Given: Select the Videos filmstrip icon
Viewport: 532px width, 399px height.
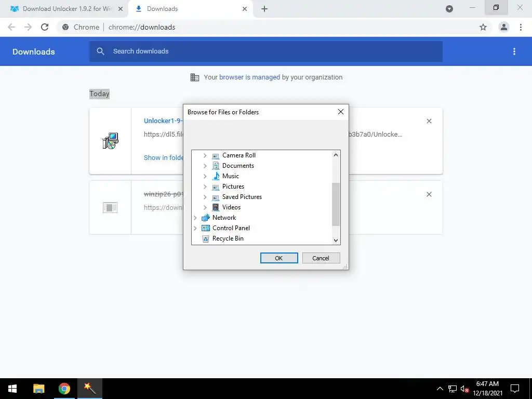Looking at the screenshot, I should [216, 207].
